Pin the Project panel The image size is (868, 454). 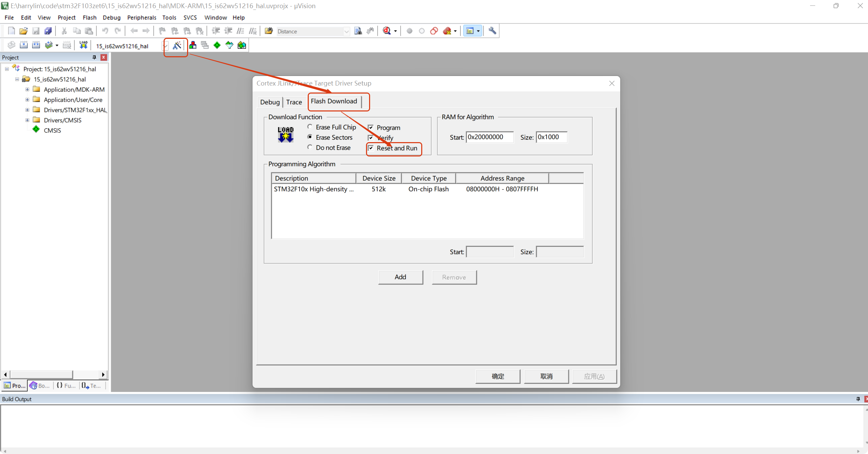94,57
